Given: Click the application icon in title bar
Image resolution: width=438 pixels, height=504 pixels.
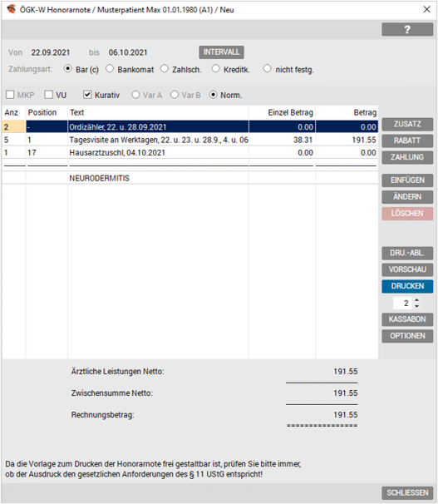Looking at the screenshot, I should [12, 9].
